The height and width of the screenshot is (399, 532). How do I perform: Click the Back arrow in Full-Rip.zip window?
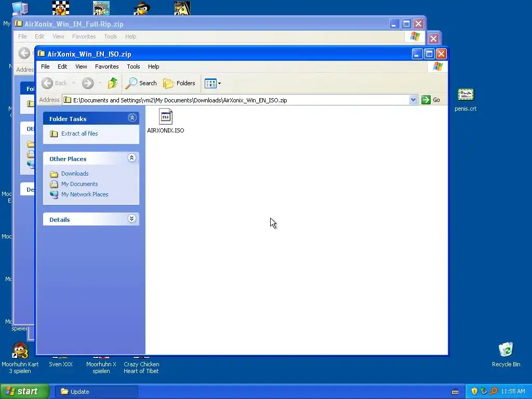click(x=24, y=53)
